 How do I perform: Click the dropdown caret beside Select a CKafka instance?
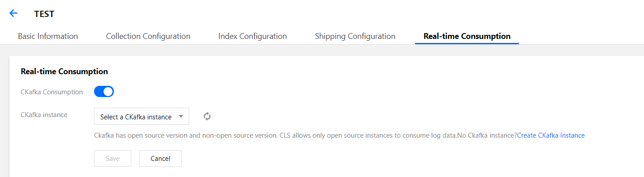click(181, 117)
